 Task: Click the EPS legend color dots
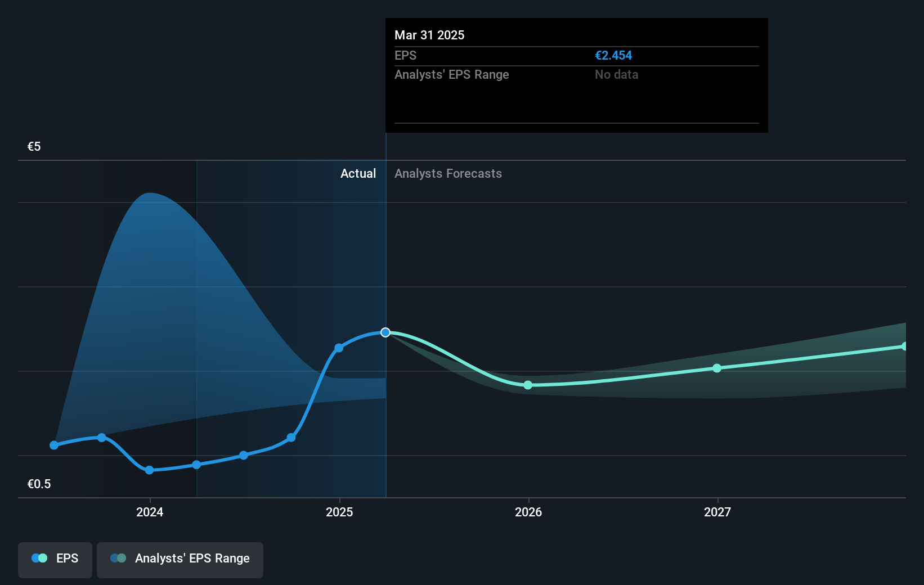pos(39,558)
